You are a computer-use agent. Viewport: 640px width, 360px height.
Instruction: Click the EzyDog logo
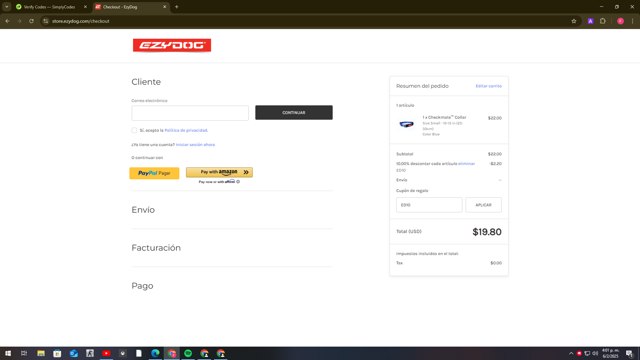tap(172, 45)
